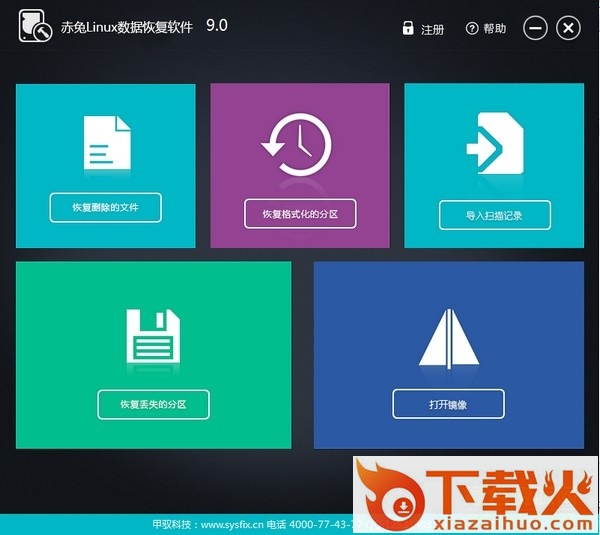The height and width of the screenshot is (535, 600).
Task: Click the lock icon beside 注册
Action: [x=408, y=29]
